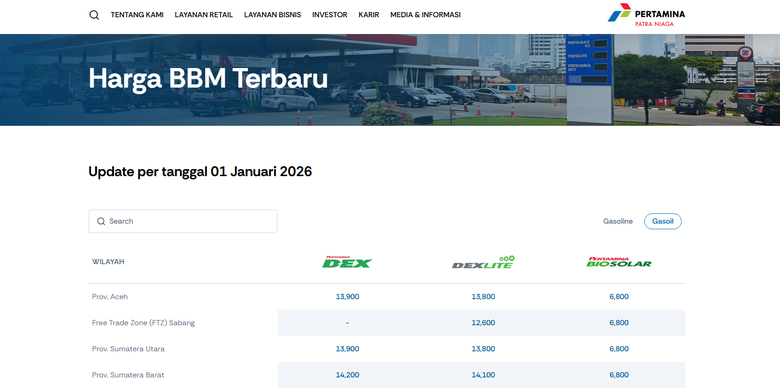Image resolution: width=780 pixels, height=390 pixels.
Task: Open the site search magnifier icon
Action: [x=94, y=15]
